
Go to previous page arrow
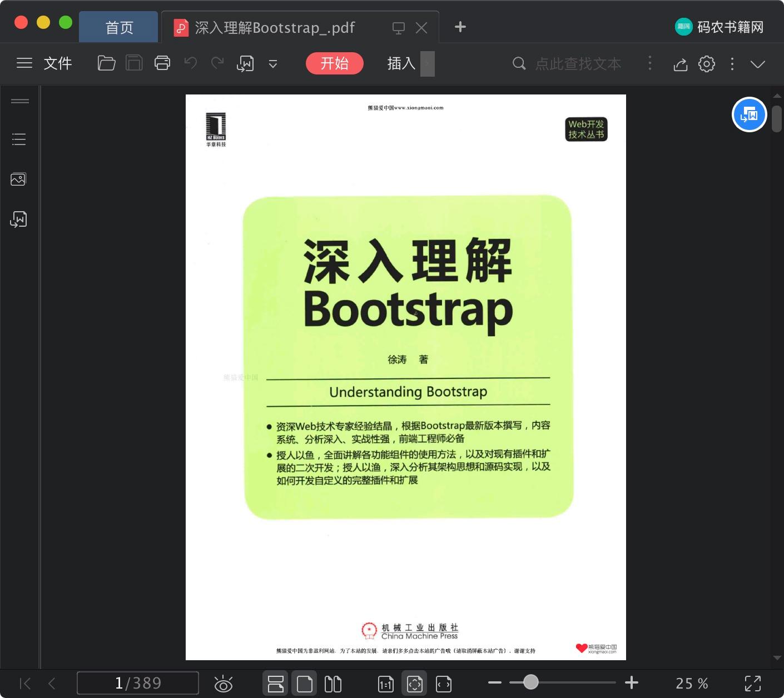pos(52,683)
